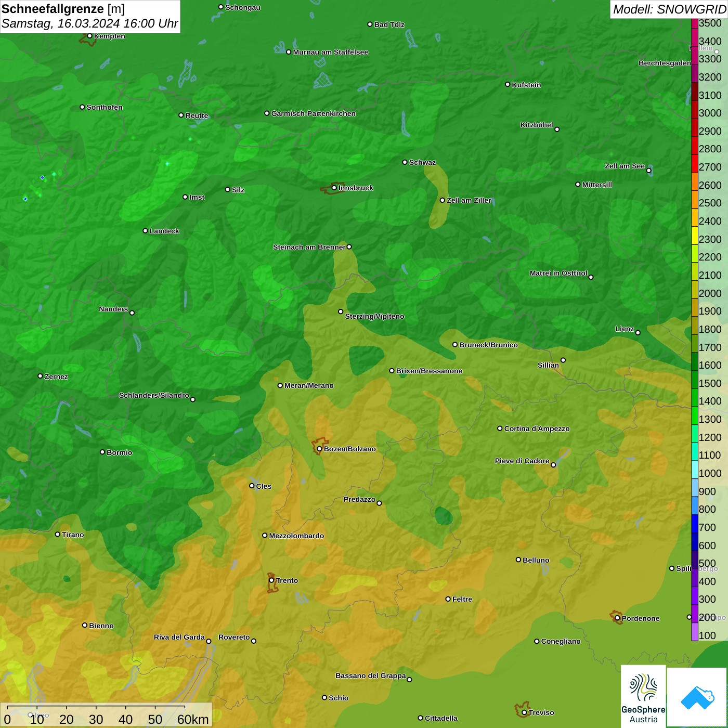Image resolution: width=728 pixels, height=728 pixels.
Task: Click the Meran/Merano location dot
Action: (280, 385)
